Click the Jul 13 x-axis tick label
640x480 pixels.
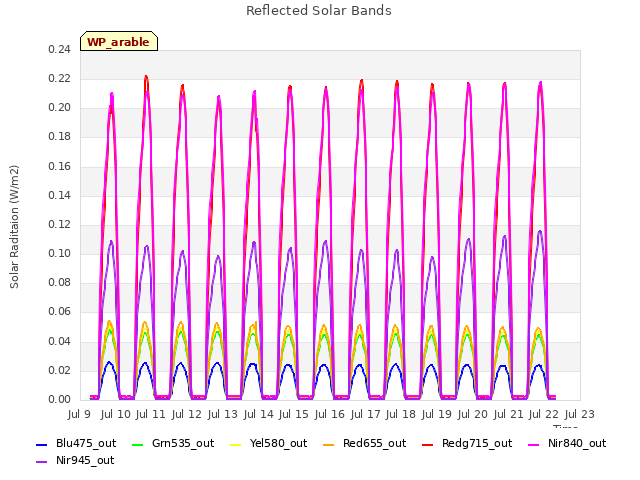223,414
